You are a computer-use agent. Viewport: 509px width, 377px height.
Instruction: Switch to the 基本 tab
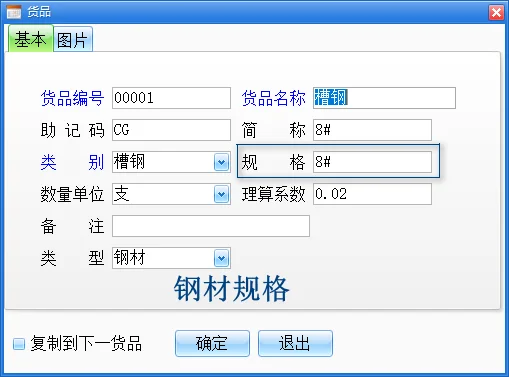pyautogui.click(x=30, y=39)
